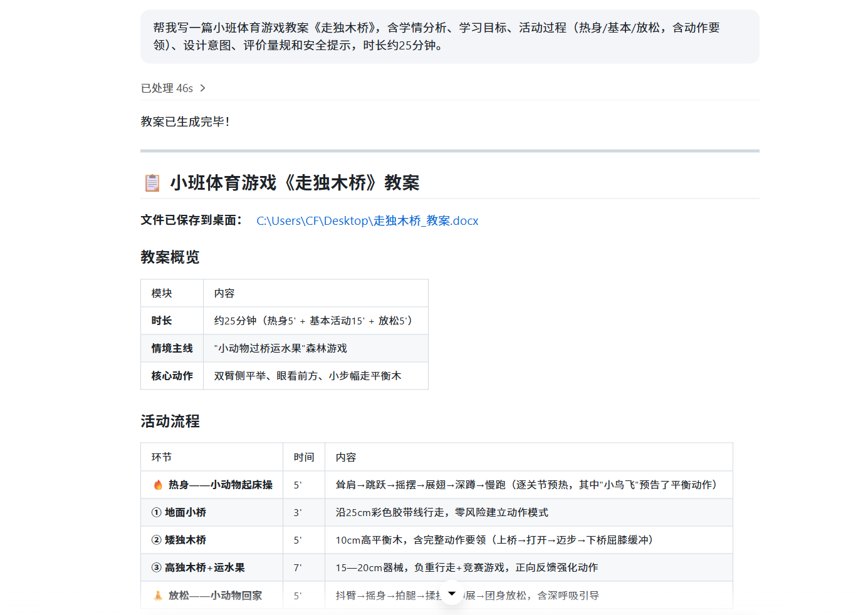The image size is (868, 615).
Task: Click the 小班体育游戏《走独木桥》教案 title
Action: click(x=295, y=183)
